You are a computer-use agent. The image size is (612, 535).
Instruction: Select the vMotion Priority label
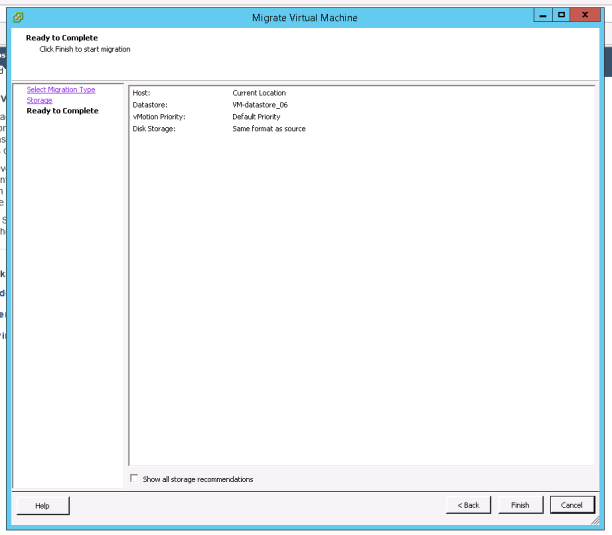coord(159,117)
